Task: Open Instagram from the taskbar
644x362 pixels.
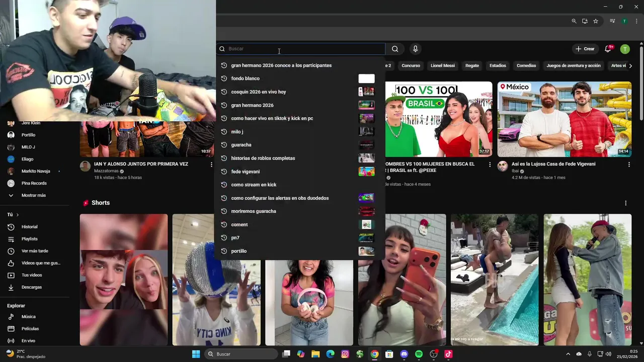Action: [x=345, y=354]
